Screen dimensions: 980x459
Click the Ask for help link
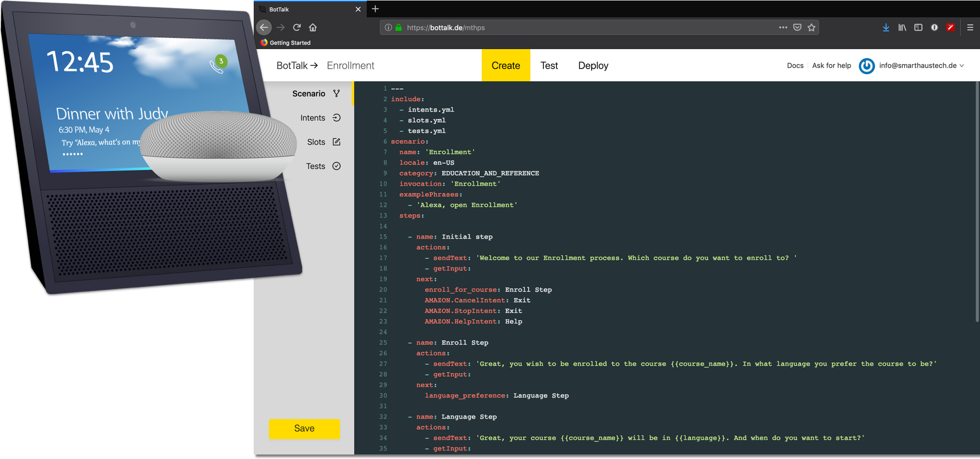point(831,66)
